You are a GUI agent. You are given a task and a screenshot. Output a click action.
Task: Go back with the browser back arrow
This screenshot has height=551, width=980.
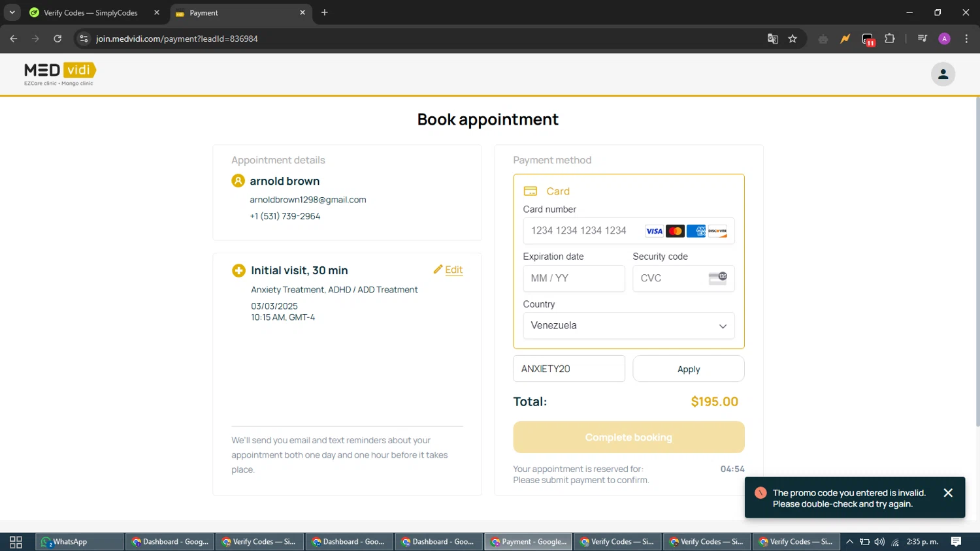tap(14, 39)
